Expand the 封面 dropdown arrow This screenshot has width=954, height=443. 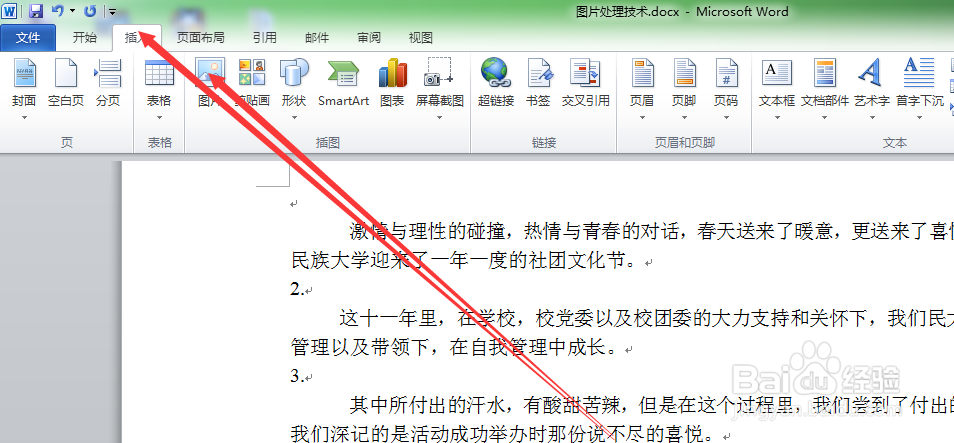[24, 117]
